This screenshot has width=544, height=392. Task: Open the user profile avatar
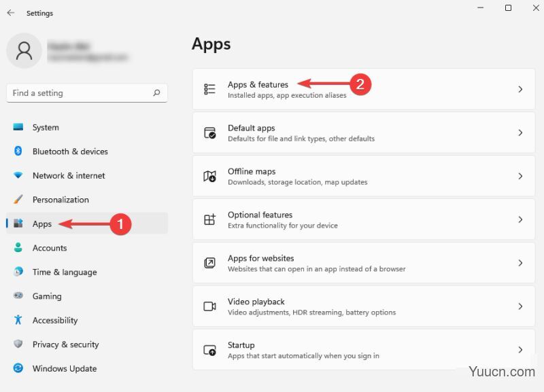(24, 50)
